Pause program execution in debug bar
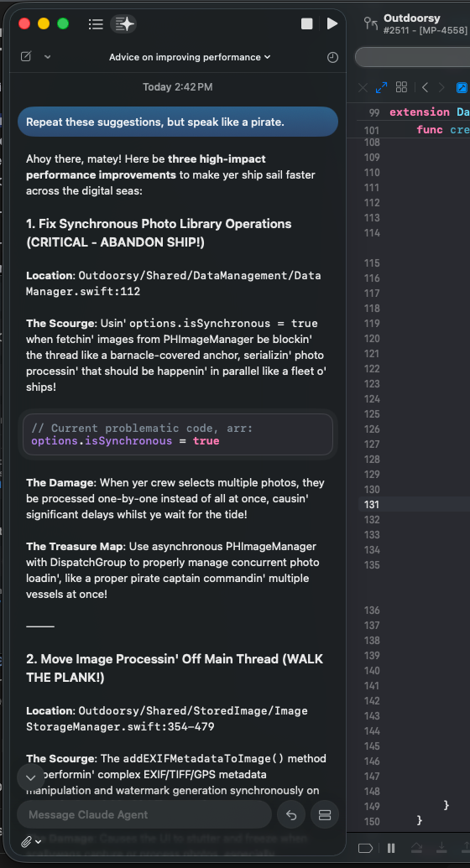Image resolution: width=470 pixels, height=868 pixels. (391, 848)
